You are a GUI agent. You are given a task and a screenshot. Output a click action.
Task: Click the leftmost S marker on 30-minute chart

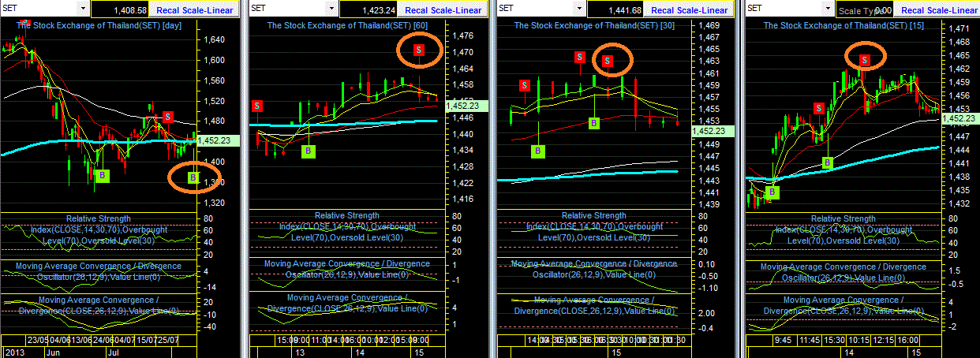524,85
